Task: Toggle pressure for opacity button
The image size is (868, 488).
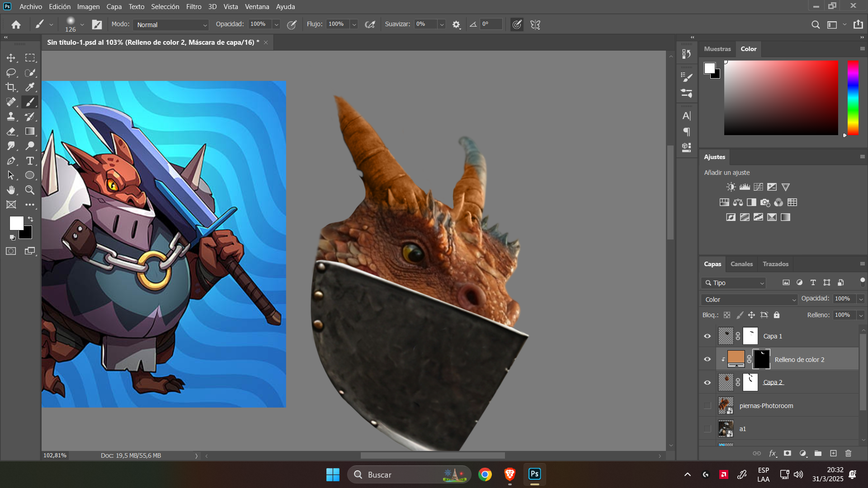Action: (292, 25)
